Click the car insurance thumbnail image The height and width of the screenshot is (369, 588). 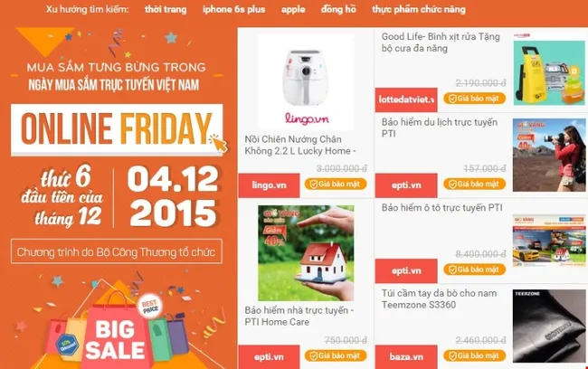[x=549, y=241]
